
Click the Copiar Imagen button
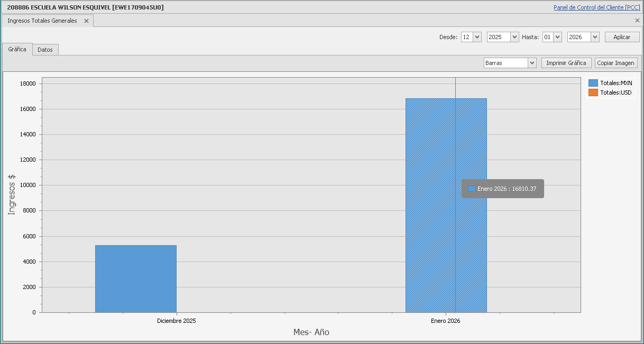pos(615,63)
